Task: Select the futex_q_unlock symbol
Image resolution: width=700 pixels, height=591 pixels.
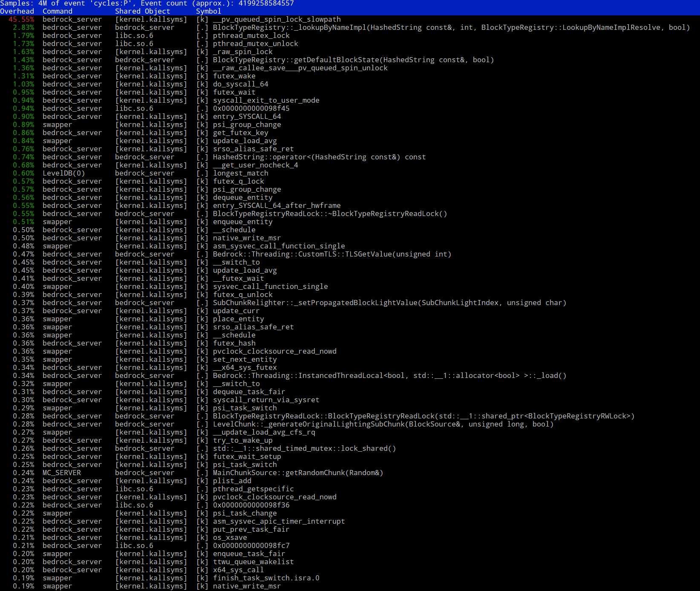Action: [243, 295]
